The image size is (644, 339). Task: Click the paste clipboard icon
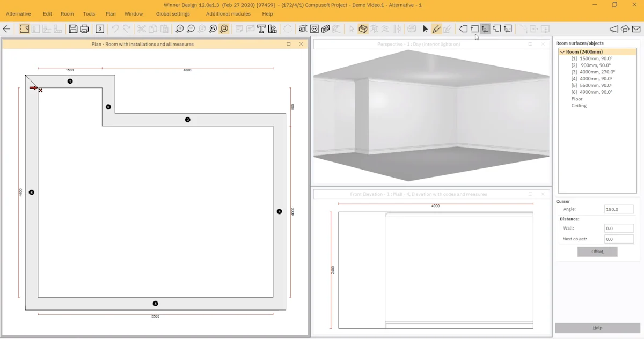[164, 29]
